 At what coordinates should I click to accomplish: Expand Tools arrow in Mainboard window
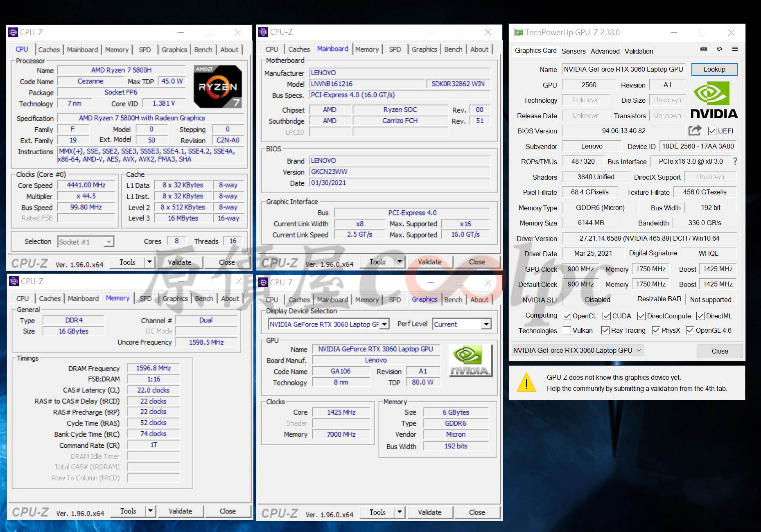(400, 262)
